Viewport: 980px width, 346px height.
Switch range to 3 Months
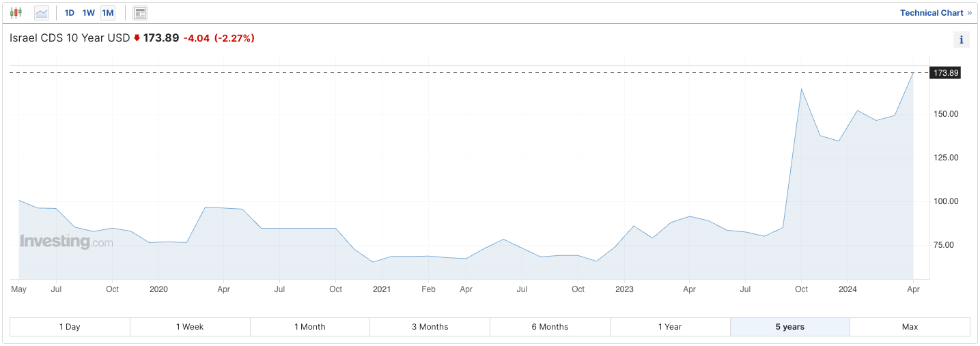coord(430,327)
